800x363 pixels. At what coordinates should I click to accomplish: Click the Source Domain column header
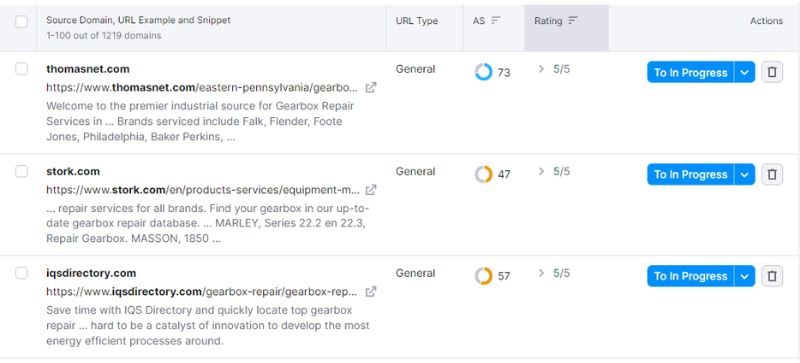pos(138,20)
